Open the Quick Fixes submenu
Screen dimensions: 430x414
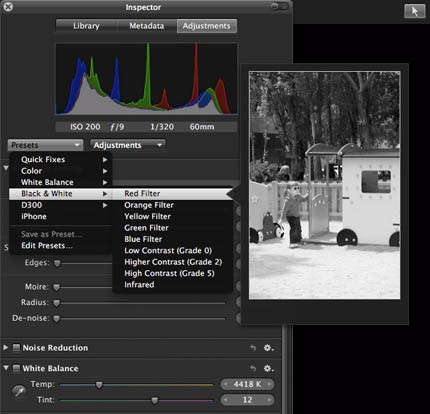(x=60, y=160)
